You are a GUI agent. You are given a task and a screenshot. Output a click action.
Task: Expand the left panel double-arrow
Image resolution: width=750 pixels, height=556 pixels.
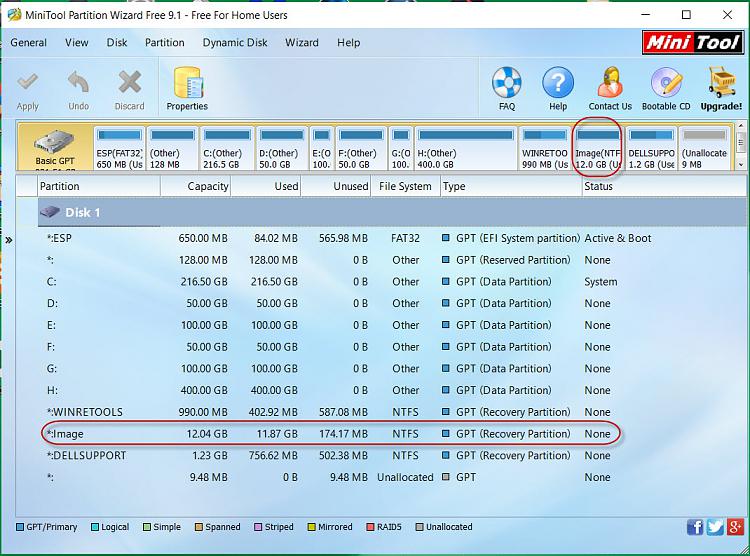point(9,240)
